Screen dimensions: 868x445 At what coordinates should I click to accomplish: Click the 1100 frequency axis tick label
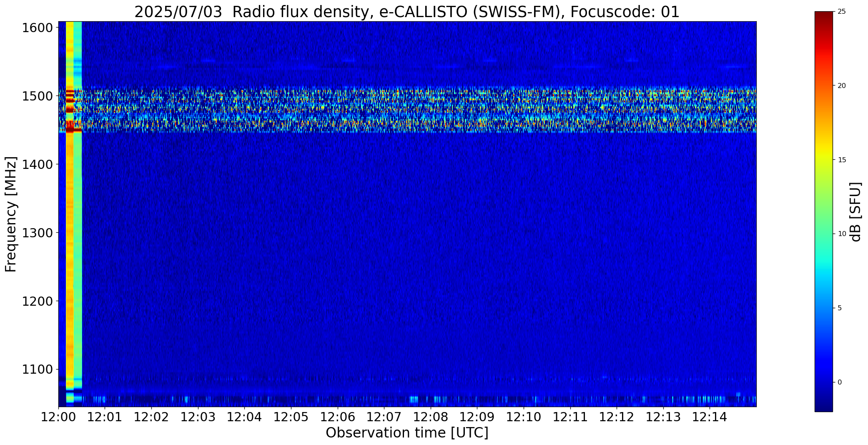point(38,370)
